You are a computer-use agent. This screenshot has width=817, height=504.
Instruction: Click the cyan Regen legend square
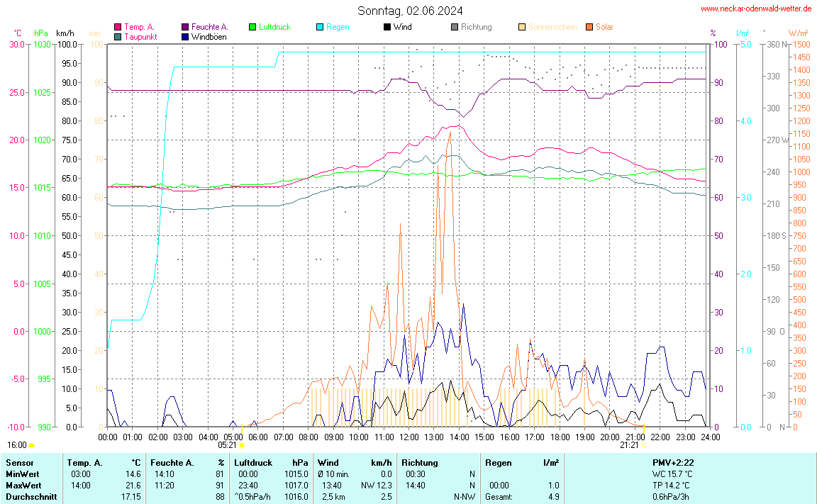(x=320, y=27)
